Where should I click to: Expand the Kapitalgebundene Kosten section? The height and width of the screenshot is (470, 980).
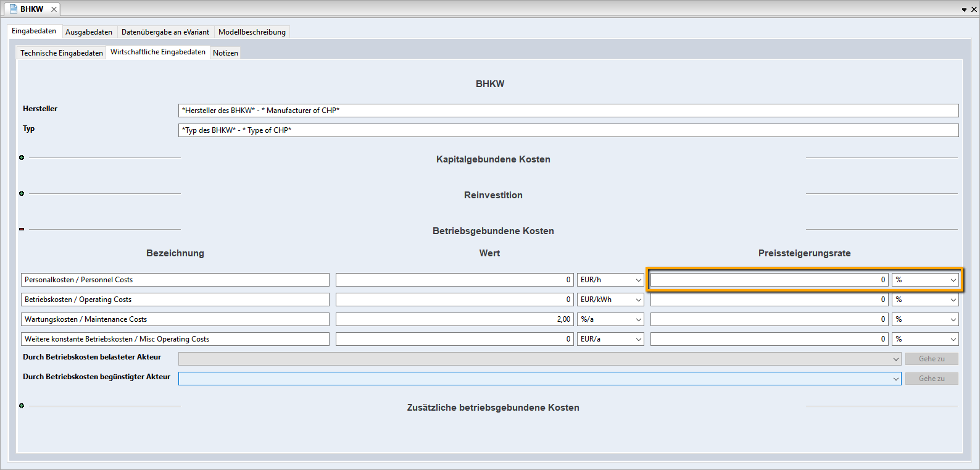click(22, 157)
